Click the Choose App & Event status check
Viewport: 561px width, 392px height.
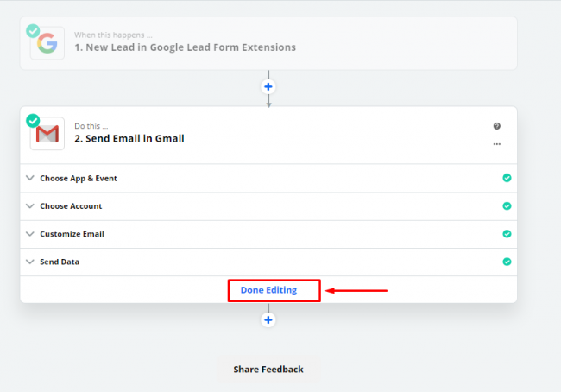point(507,179)
